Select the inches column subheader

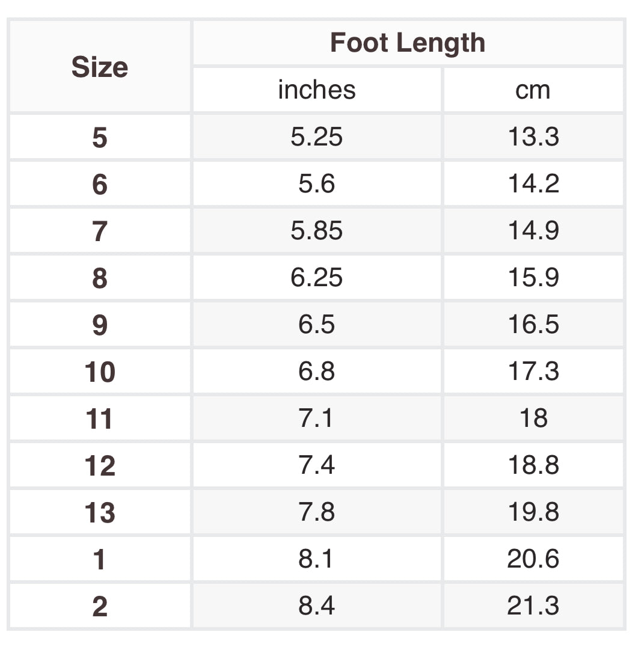tap(317, 90)
